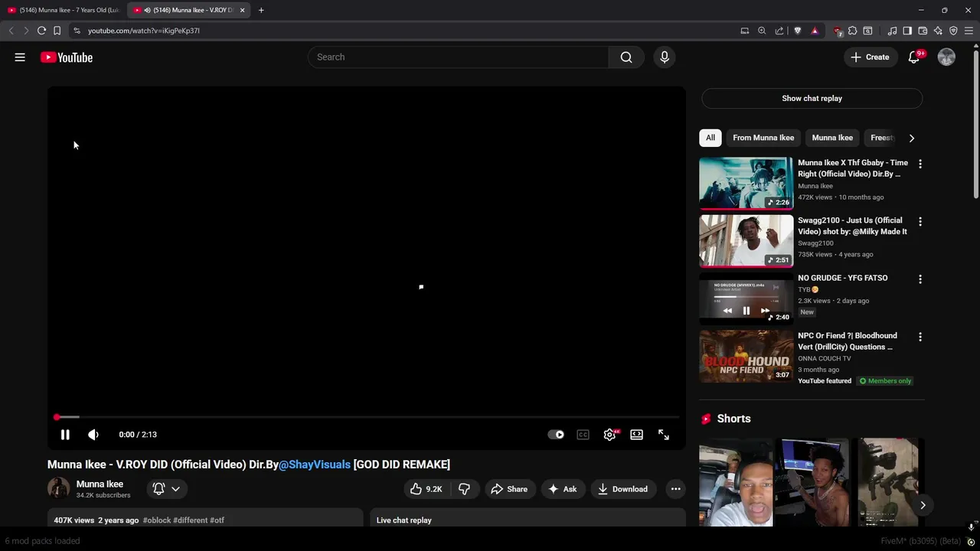Open the more actions ellipsis below the video
Viewport: 980px width, 551px height.
tap(675, 489)
